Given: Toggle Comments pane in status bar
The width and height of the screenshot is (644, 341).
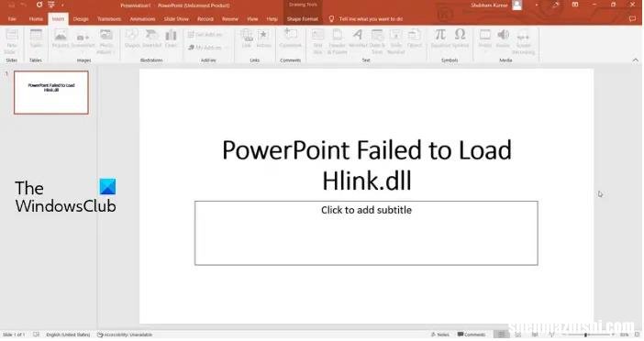Looking at the screenshot, I should tap(472, 335).
